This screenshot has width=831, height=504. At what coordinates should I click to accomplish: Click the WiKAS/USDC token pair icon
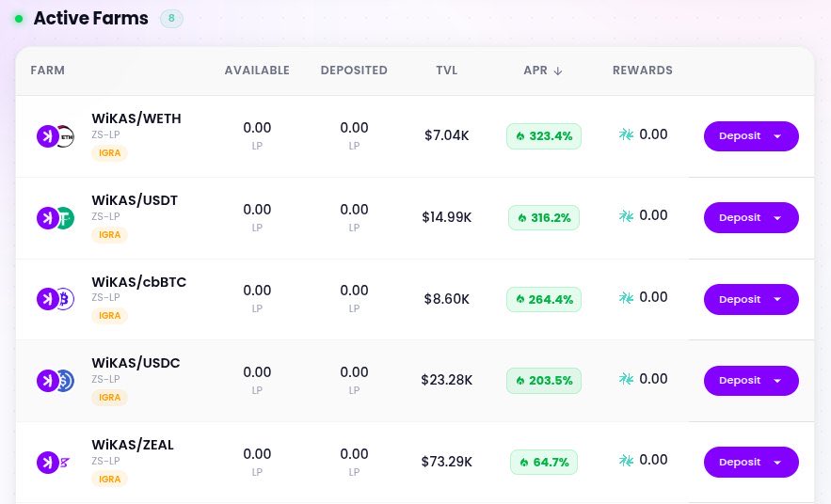tap(56, 381)
